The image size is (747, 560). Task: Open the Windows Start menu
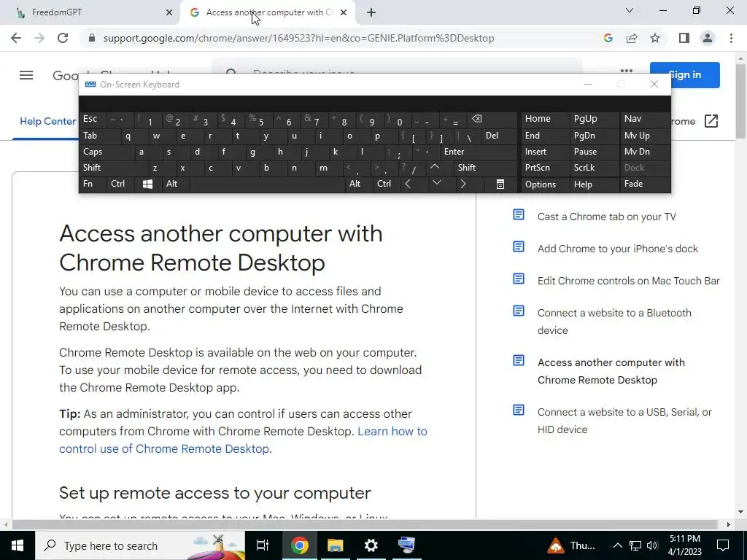pos(18,545)
